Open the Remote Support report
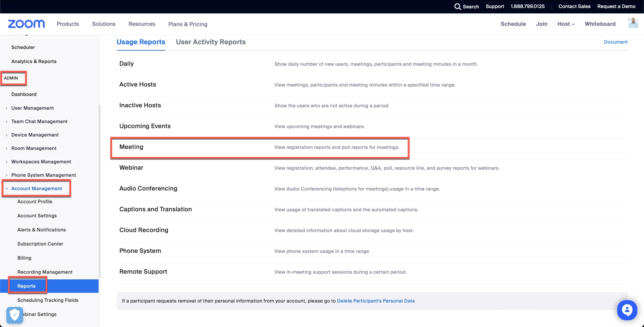 [x=143, y=272]
